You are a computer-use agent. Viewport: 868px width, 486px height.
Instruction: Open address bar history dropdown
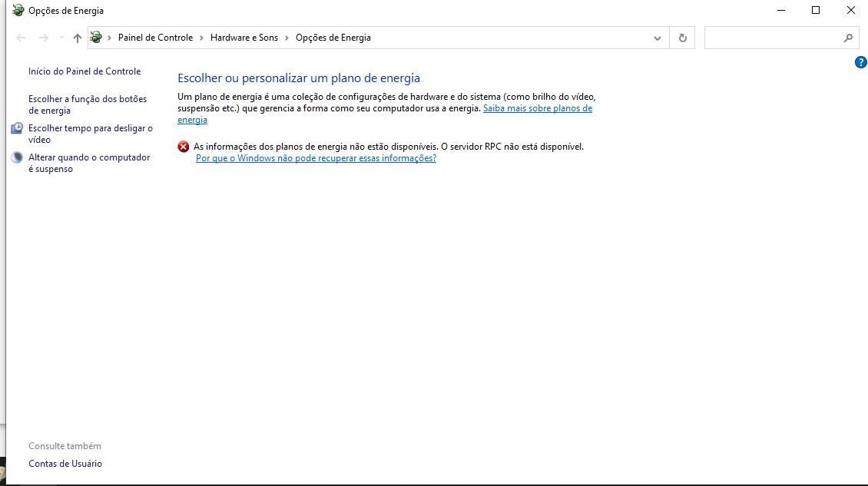point(657,38)
